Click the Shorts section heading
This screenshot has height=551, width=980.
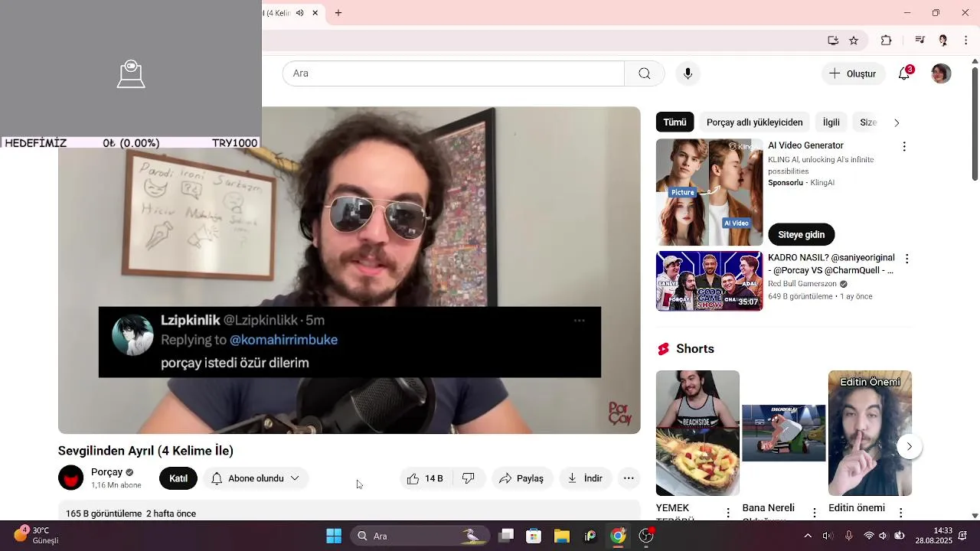(x=695, y=349)
